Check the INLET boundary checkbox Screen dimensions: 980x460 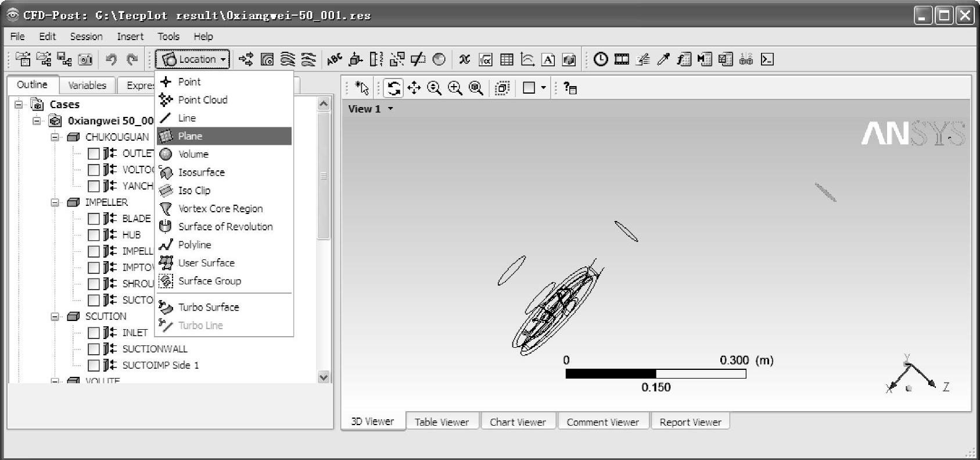(x=94, y=333)
